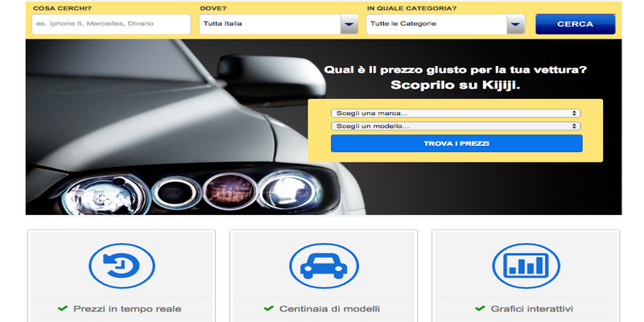Click the blue car models icon
This screenshot has height=322, width=644.
(324, 266)
